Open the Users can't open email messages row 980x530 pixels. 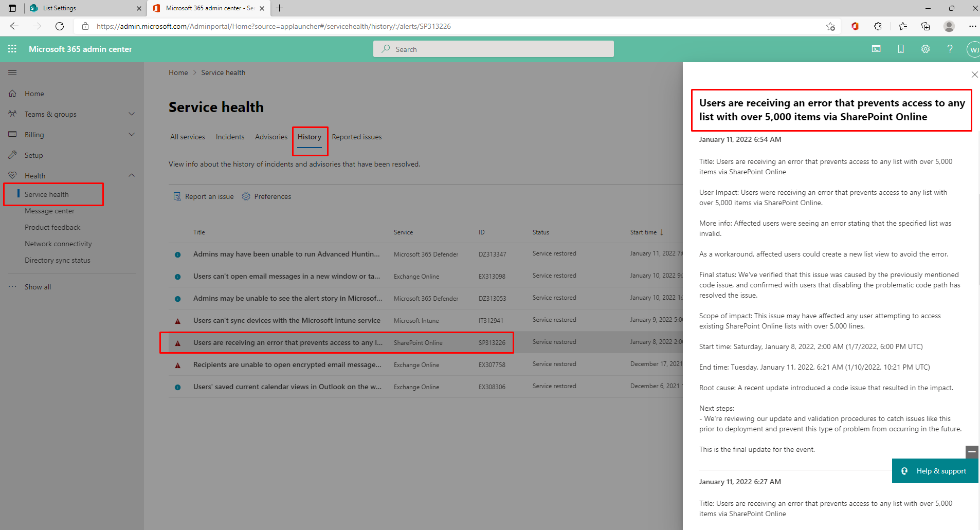tap(425, 276)
